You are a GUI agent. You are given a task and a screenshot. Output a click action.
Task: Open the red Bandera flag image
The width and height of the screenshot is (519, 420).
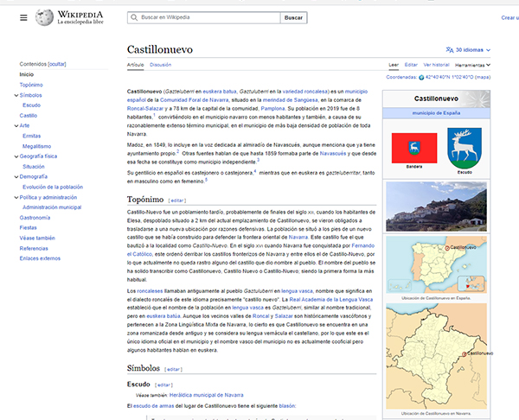pyautogui.click(x=412, y=149)
